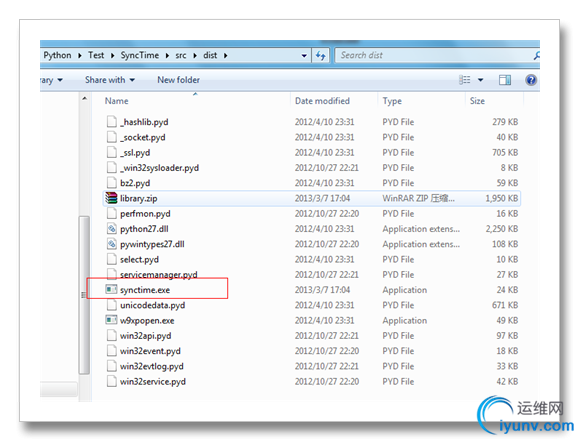
Task: Click the select.pyd file icon
Action: point(111,259)
